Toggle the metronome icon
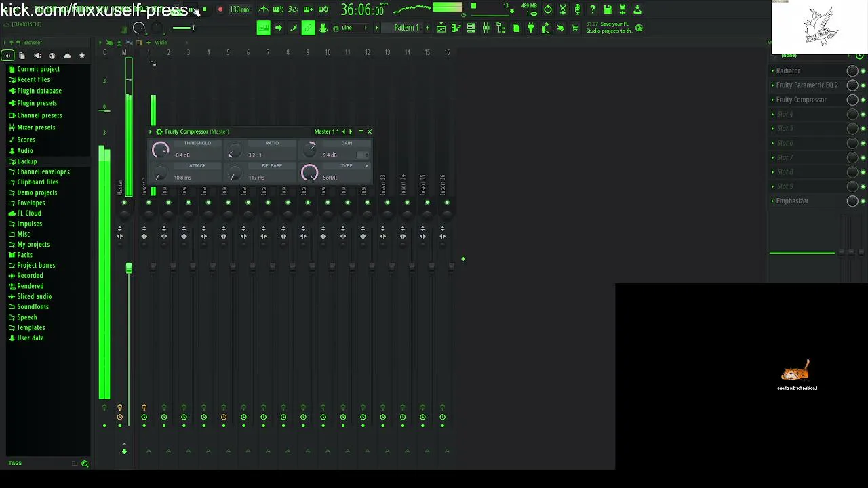Image resolution: width=868 pixels, height=488 pixels. tap(264, 9)
